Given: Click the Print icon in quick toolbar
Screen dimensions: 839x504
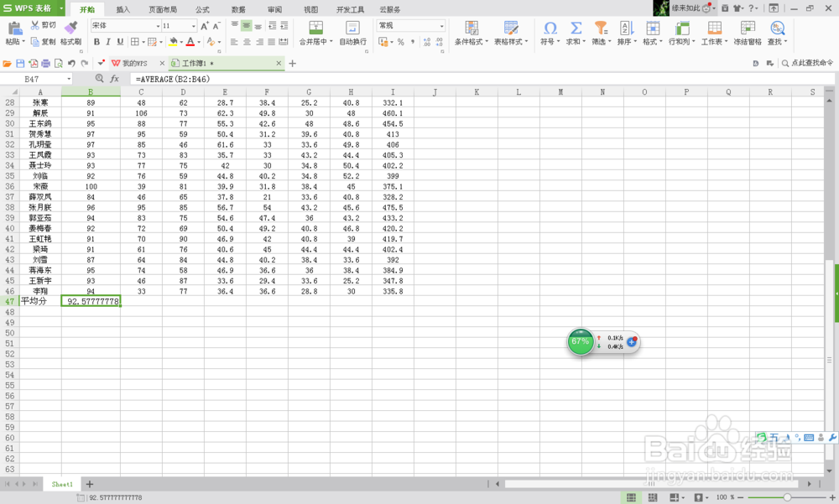Looking at the screenshot, I should point(46,63).
